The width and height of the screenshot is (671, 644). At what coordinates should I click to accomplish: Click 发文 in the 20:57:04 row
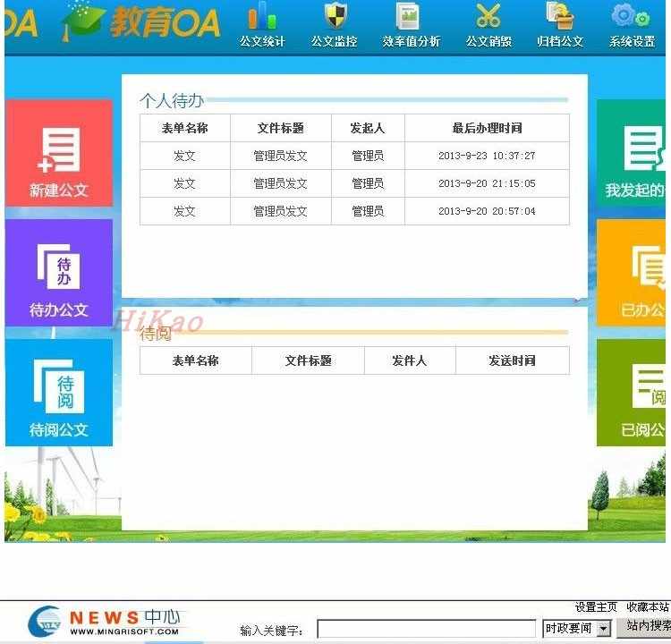tap(184, 211)
